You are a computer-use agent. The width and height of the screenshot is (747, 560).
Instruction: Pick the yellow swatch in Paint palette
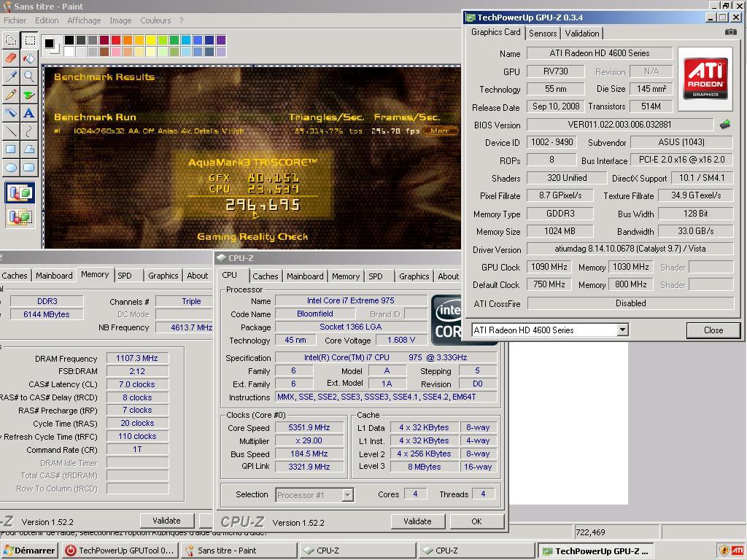coord(150,40)
